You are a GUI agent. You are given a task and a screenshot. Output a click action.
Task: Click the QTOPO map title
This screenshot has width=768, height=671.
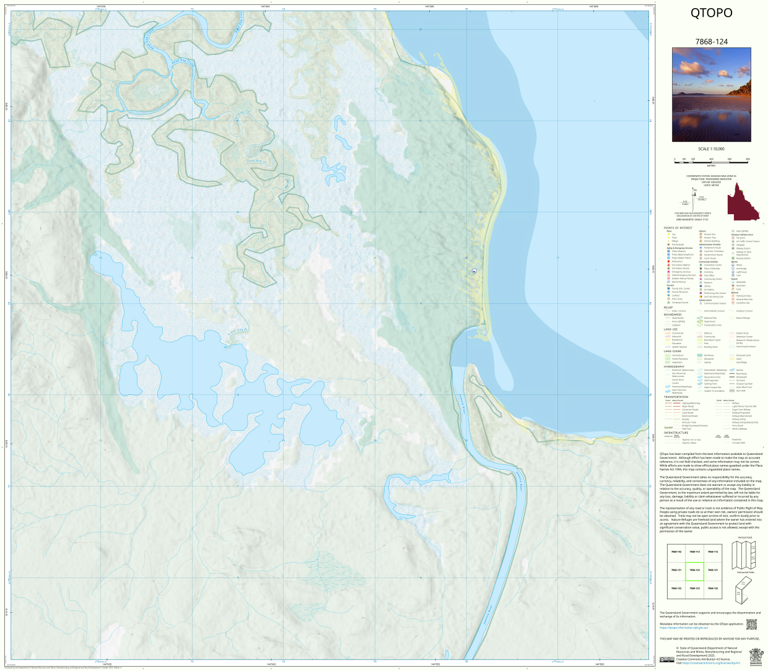(x=711, y=13)
